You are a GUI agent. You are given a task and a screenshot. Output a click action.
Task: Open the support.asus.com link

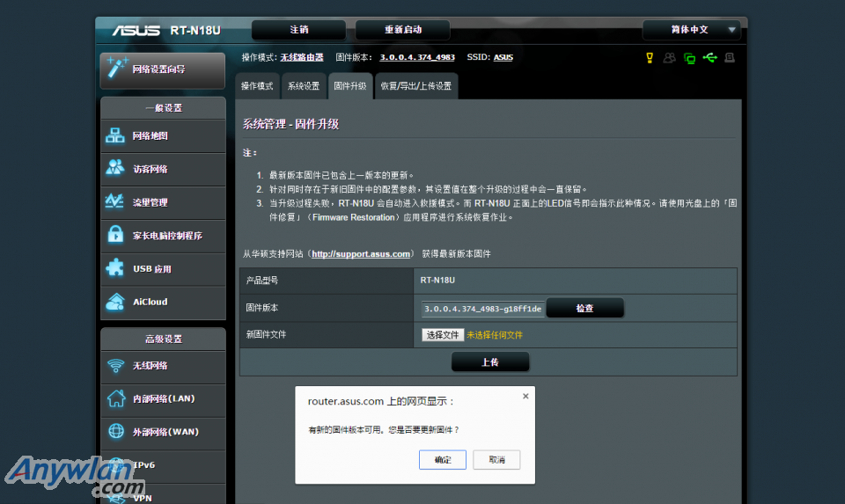[x=361, y=253]
